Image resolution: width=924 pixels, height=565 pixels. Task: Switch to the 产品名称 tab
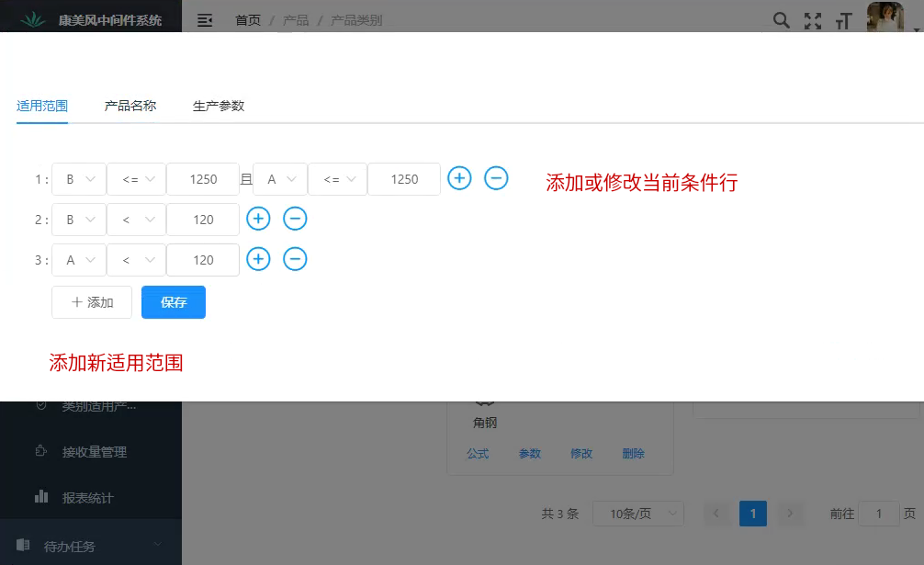pos(130,106)
